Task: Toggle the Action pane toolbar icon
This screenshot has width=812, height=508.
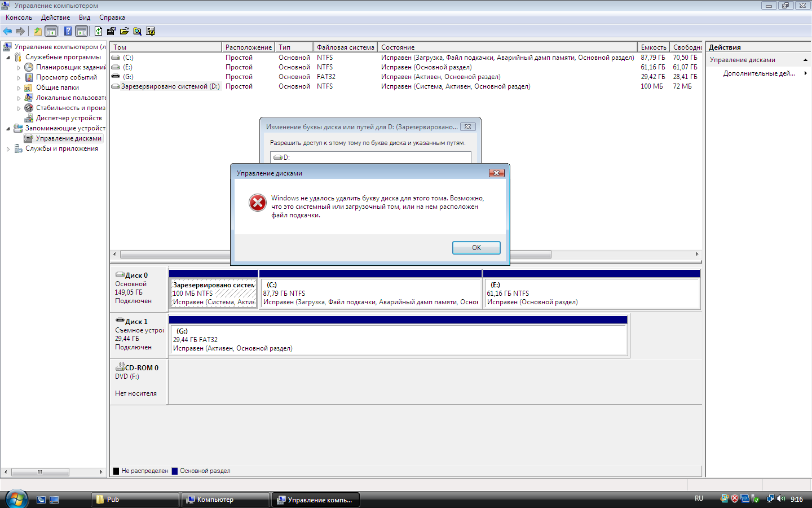Action: pos(81,31)
